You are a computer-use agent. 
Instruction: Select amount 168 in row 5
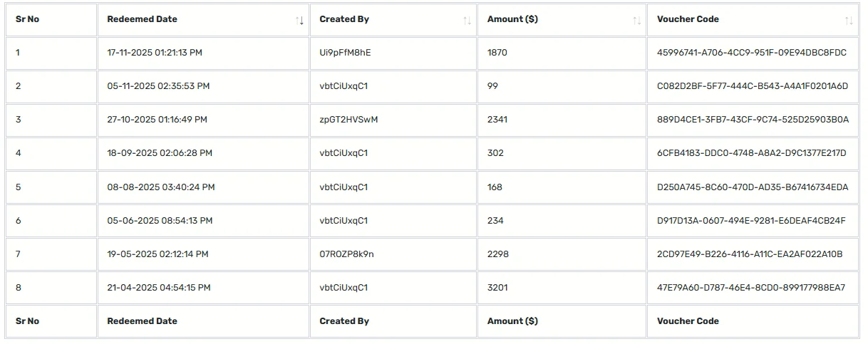pos(495,187)
